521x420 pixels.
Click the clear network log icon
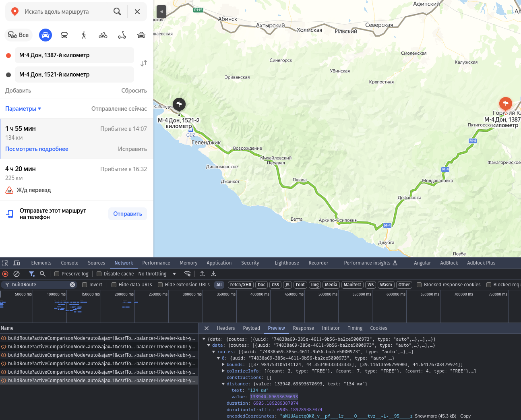[x=17, y=274]
